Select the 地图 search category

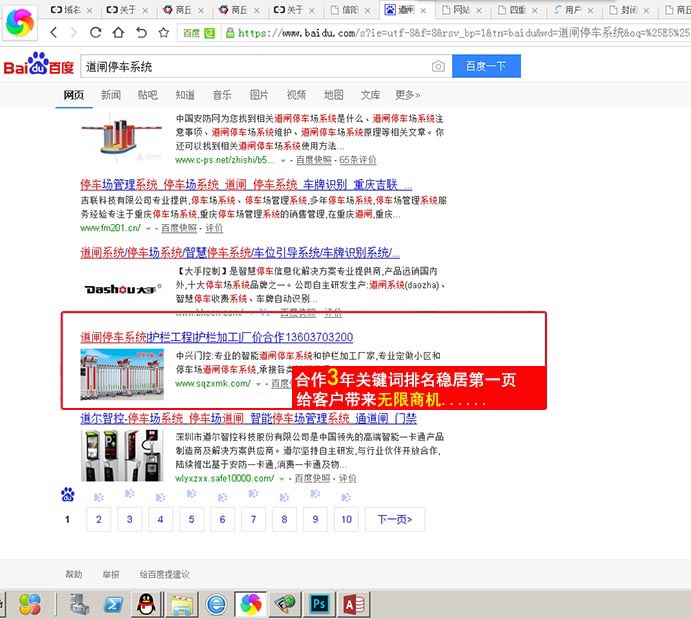point(334,95)
